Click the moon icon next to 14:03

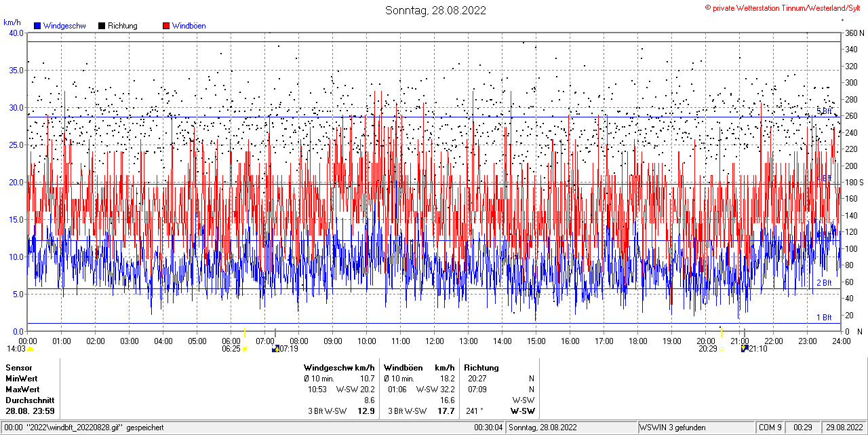tap(30, 349)
